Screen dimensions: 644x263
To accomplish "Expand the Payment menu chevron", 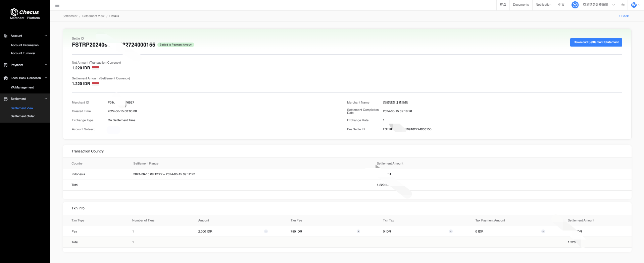I will pyautogui.click(x=46, y=65).
